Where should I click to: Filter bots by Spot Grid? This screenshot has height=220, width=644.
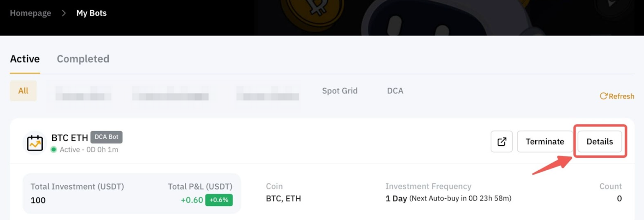(x=340, y=91)
